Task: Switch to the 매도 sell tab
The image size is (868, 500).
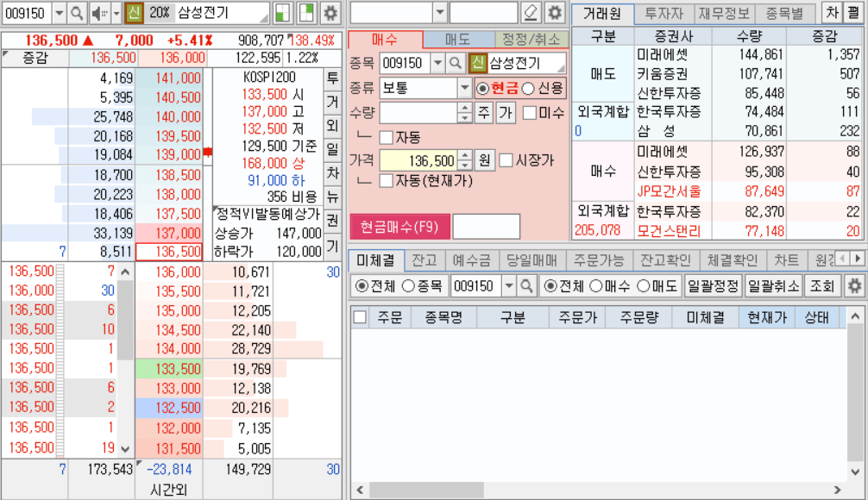Action: click(x=458, y=40)
